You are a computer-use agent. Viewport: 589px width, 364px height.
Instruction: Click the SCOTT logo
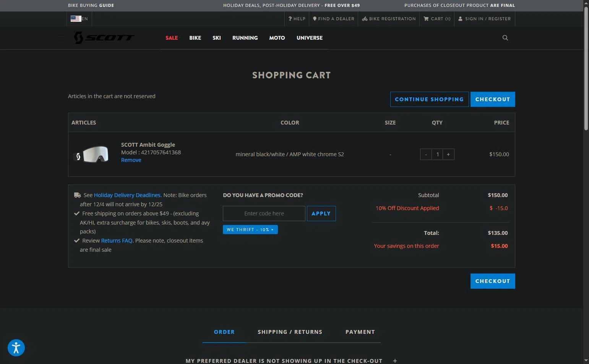104,38
